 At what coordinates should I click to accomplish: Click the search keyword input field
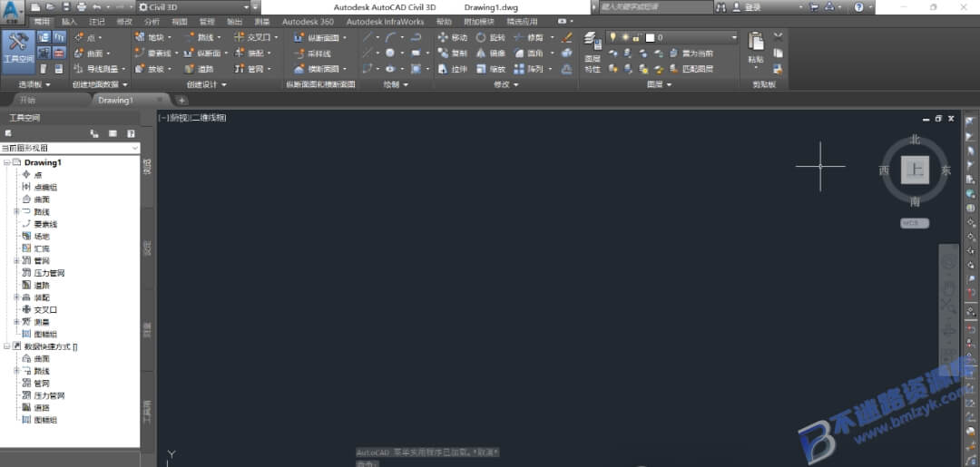pos(654,7)
